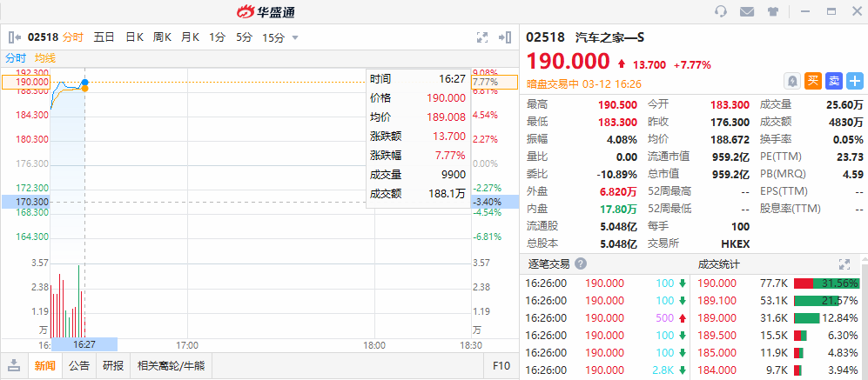Click the 成交额 value 4830万
The image size is (868, 380).
848,123
